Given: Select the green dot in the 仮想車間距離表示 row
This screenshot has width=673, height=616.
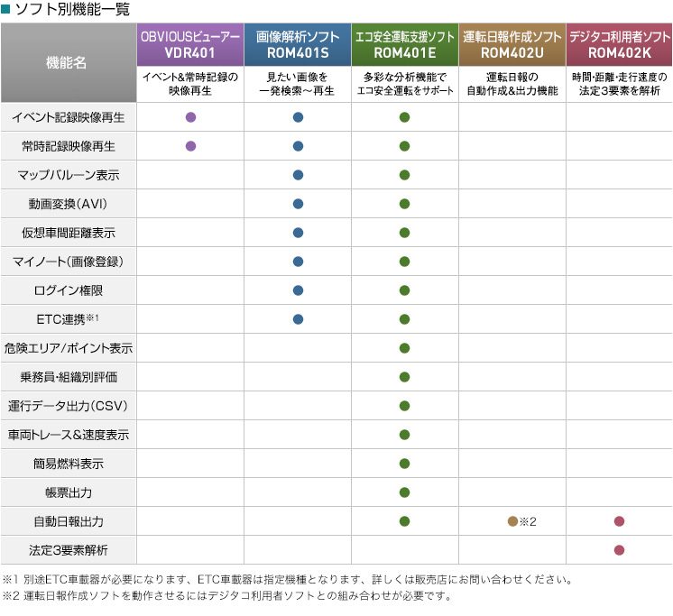Looking at the screenshot, I should tap(404, 233).
